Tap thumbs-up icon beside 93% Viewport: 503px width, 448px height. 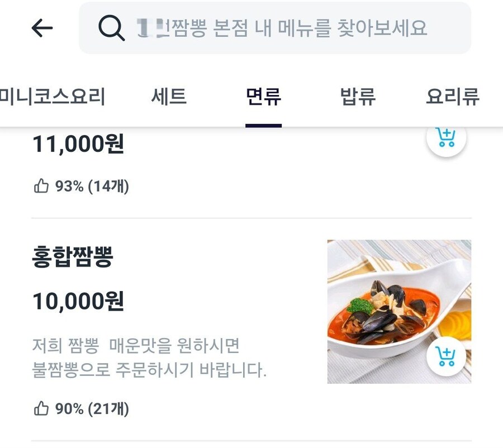point(41,185)
